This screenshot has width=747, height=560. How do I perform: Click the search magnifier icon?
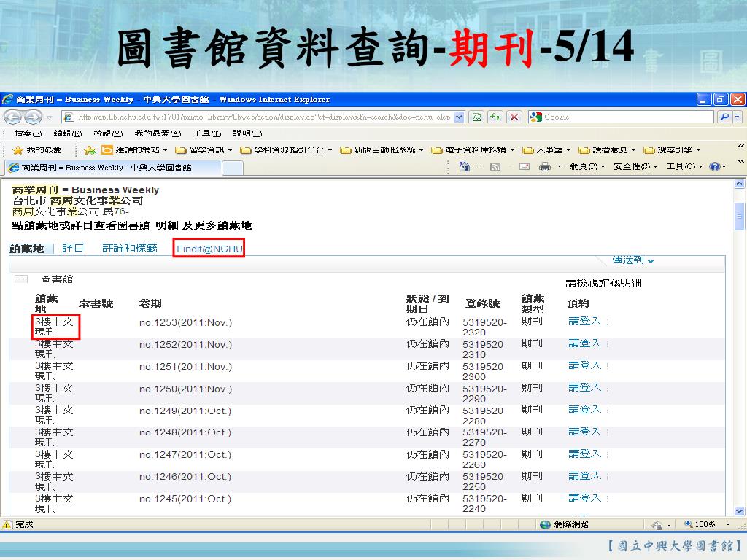(x=724, y=117)
